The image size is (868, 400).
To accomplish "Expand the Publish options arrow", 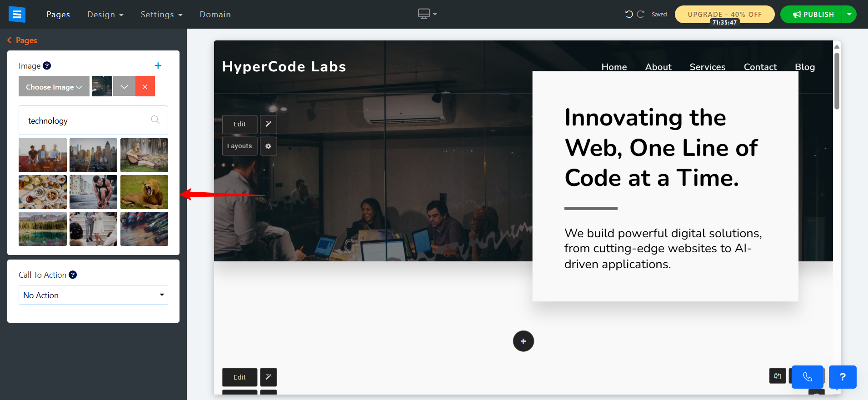I will [849, 14].
